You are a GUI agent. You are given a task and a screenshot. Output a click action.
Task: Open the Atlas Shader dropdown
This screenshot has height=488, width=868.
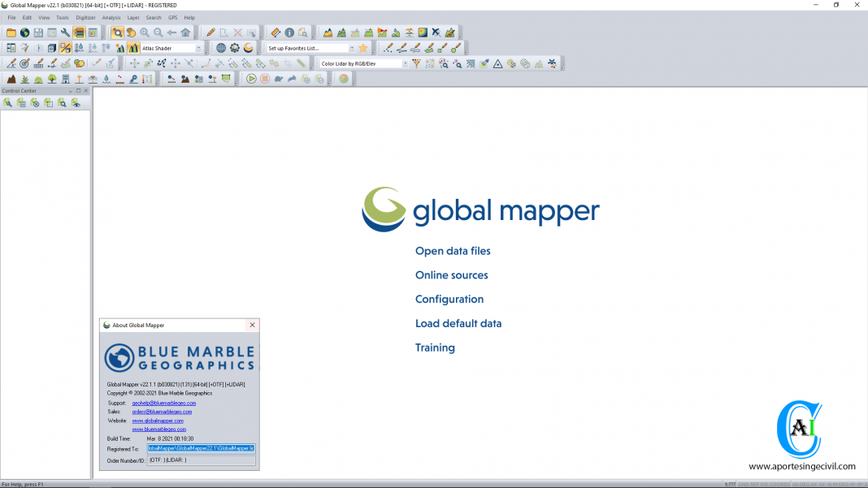(199, 47)
